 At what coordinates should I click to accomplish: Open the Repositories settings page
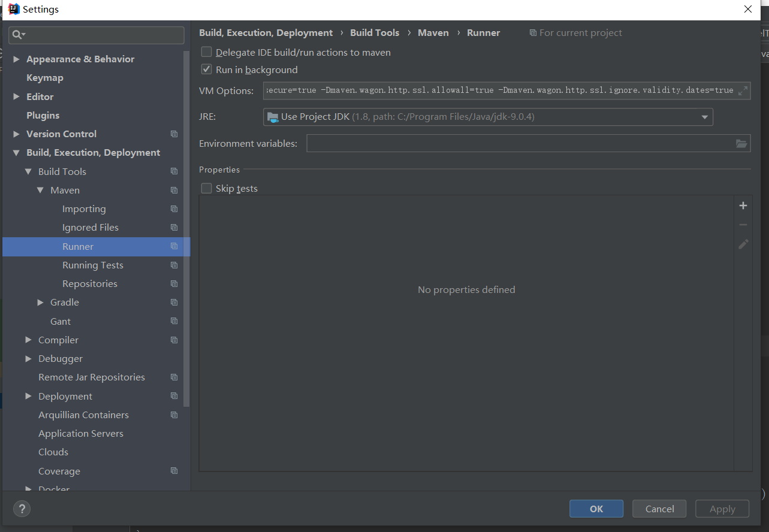(90, 284)
